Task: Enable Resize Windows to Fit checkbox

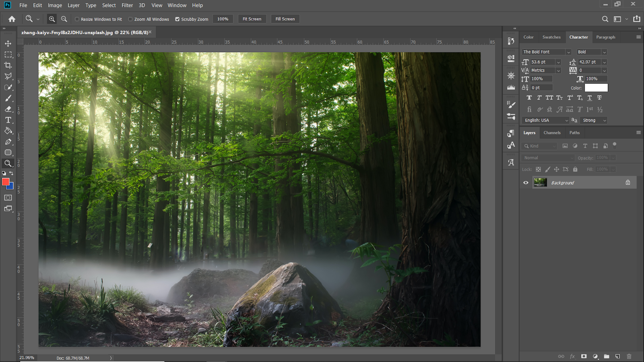Action: point(77,19)
